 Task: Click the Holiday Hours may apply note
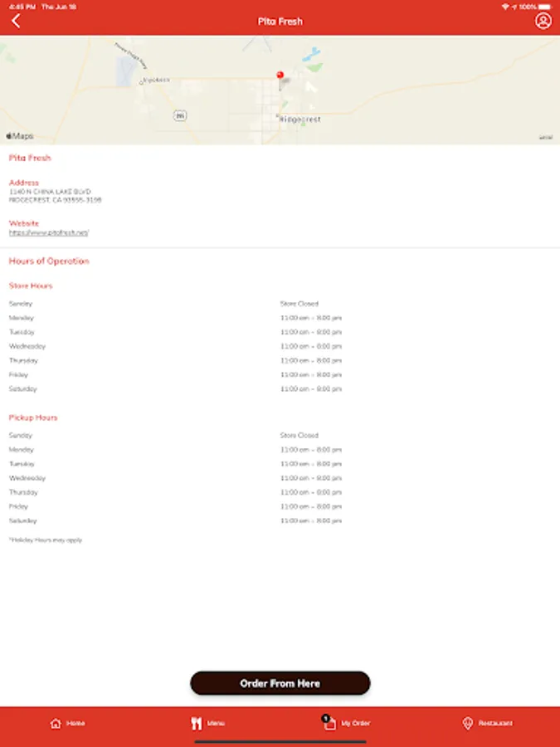click(46, 540)
